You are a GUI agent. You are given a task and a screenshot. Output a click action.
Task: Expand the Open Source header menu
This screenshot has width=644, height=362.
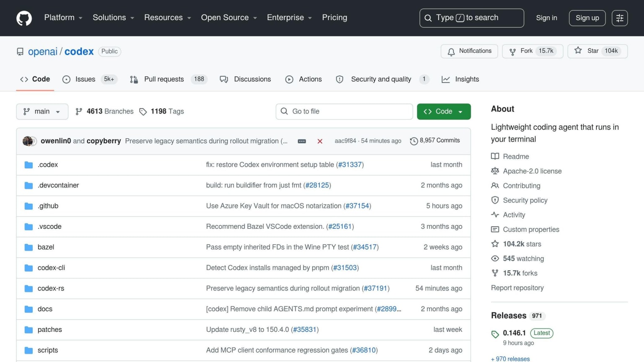[229, 18]
